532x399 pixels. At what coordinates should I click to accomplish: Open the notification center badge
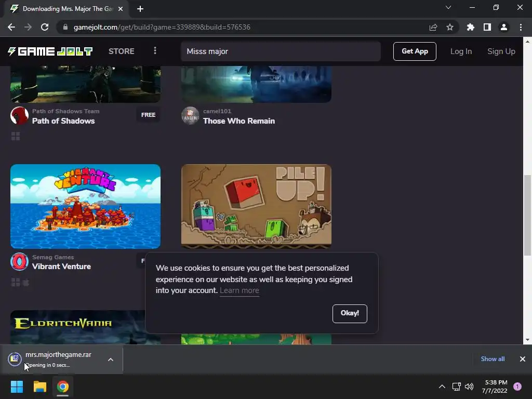pos(517,387)
